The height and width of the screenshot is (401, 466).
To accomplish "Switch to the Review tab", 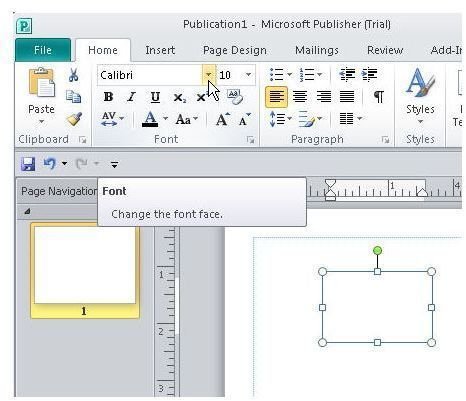I will [385, 50].
